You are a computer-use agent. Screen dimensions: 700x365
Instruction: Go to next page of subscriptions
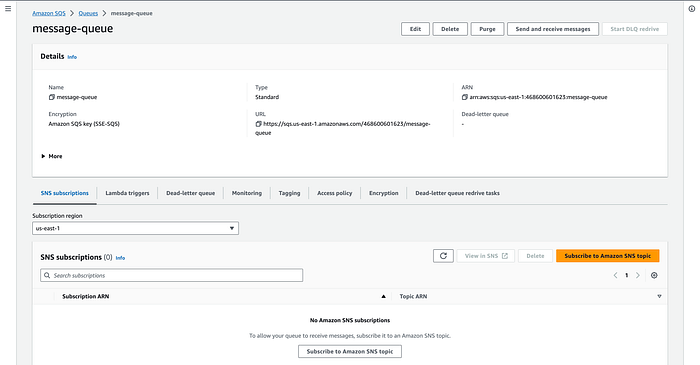coord(638,275)
